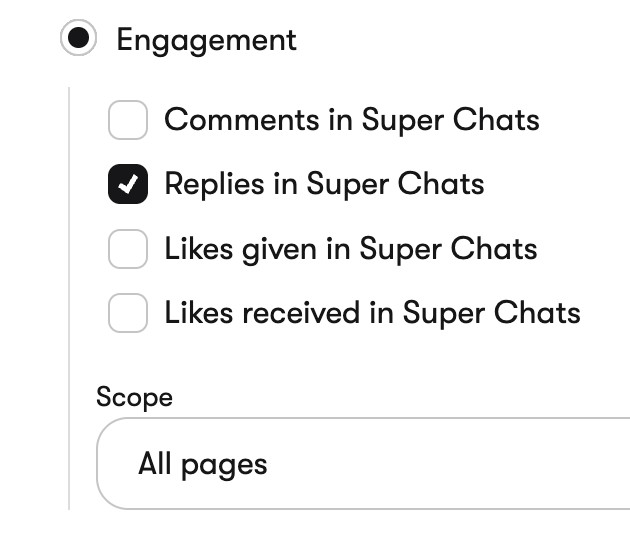Click the "Likes given in Super Chats" label

point(350,249)
